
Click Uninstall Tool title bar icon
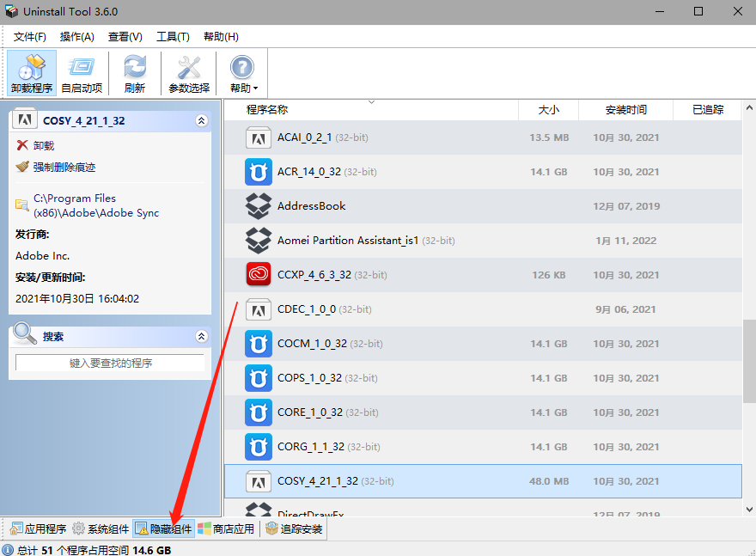[x=11, y=11]
